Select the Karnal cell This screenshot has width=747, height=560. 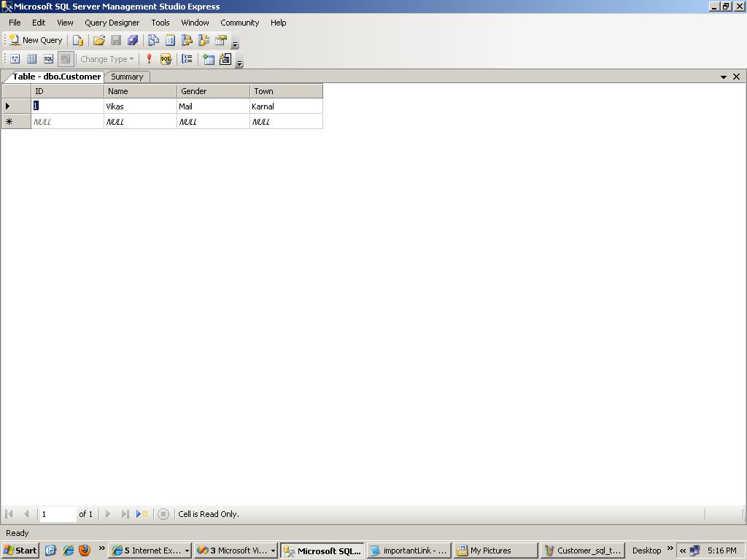coord(286,106)
